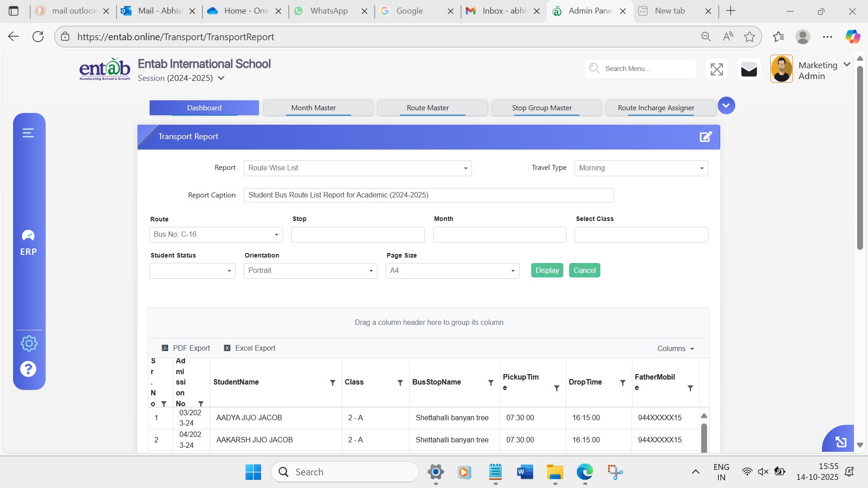Open the Columns chooser dropdown
The image size is (868, 488).
pos(675,348)
